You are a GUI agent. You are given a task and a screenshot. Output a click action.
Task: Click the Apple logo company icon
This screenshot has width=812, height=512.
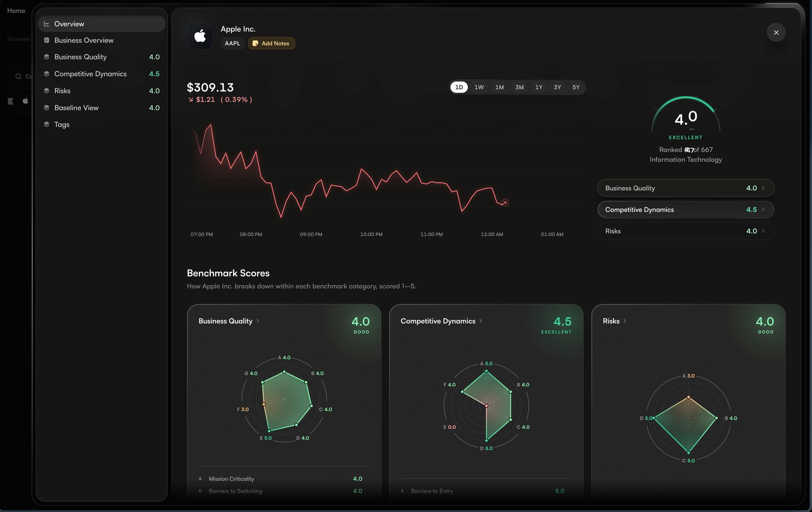(x=200, y=36)
